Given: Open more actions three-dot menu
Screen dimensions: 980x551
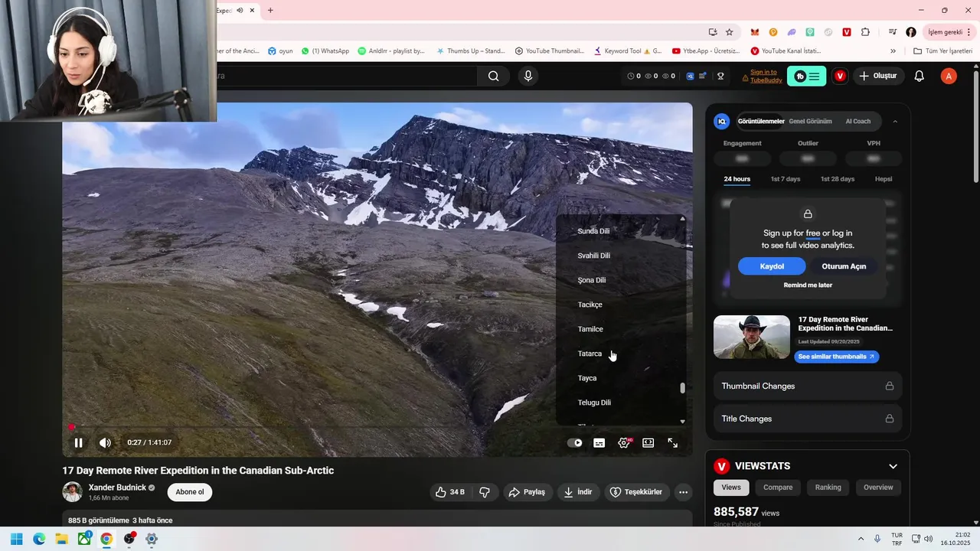Looking at the screenshot, I should 684,492.
